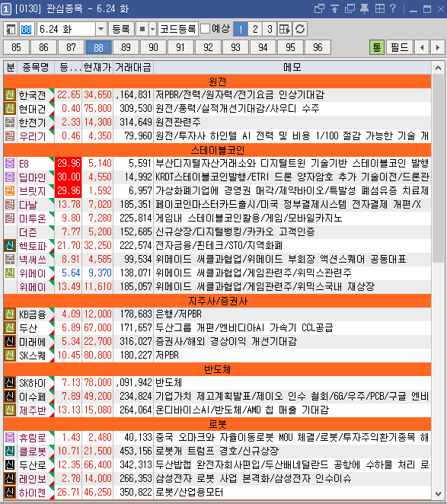Click the 주 badge icon on 한전기 row
The width and height of the screenshot is (447, 504).
[10, 123]
